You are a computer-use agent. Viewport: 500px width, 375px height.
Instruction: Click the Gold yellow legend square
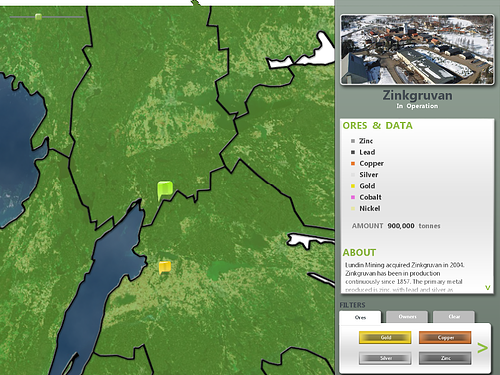point(353,186)
